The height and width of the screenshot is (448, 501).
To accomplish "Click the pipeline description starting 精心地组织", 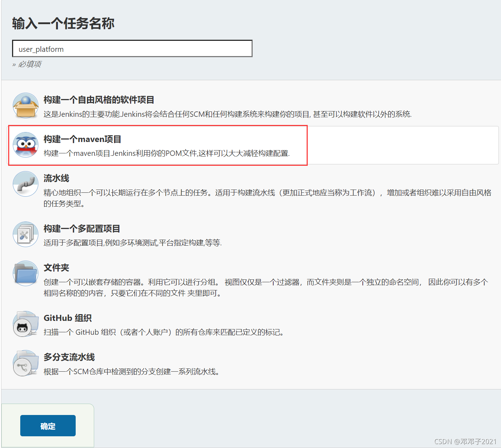I will (x=267, y=198).
